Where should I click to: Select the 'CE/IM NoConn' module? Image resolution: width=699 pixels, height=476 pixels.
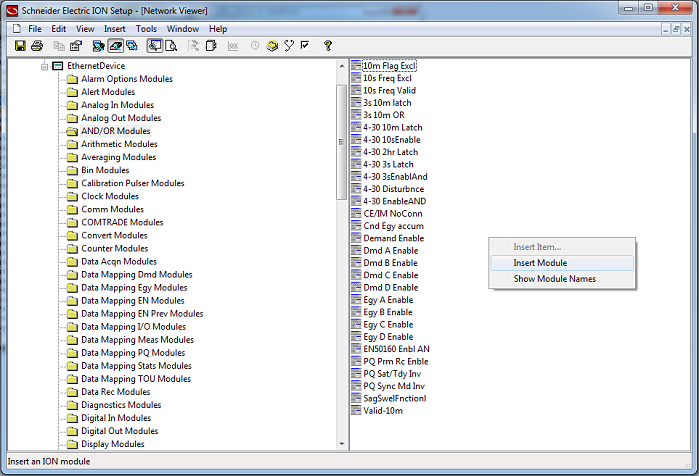coord(392,213)
